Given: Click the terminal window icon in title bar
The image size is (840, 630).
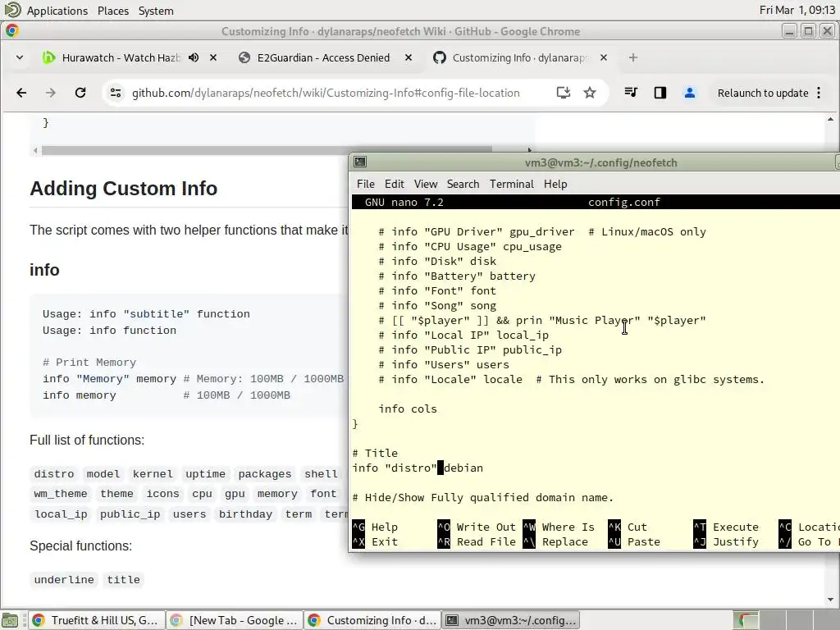Looking at the screenshot, I should (360, 162).
